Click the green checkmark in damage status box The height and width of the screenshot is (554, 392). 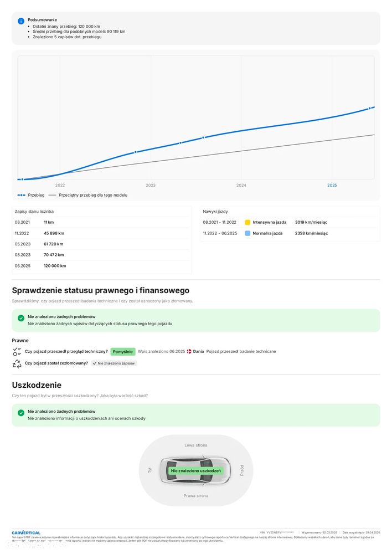coord(21,413)
